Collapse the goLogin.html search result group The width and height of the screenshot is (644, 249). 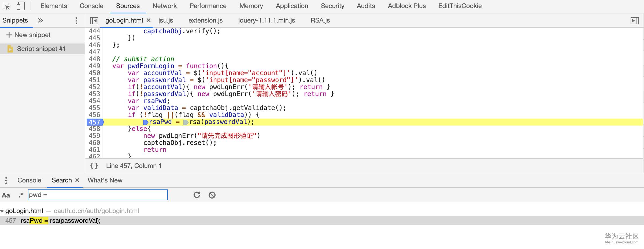[x=2, y=211]
